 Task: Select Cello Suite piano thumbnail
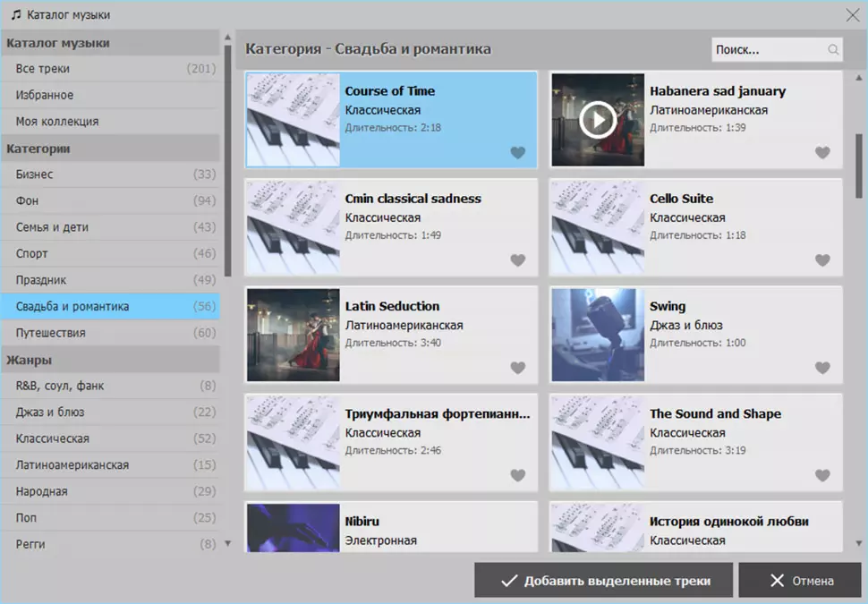click(598, 227)
